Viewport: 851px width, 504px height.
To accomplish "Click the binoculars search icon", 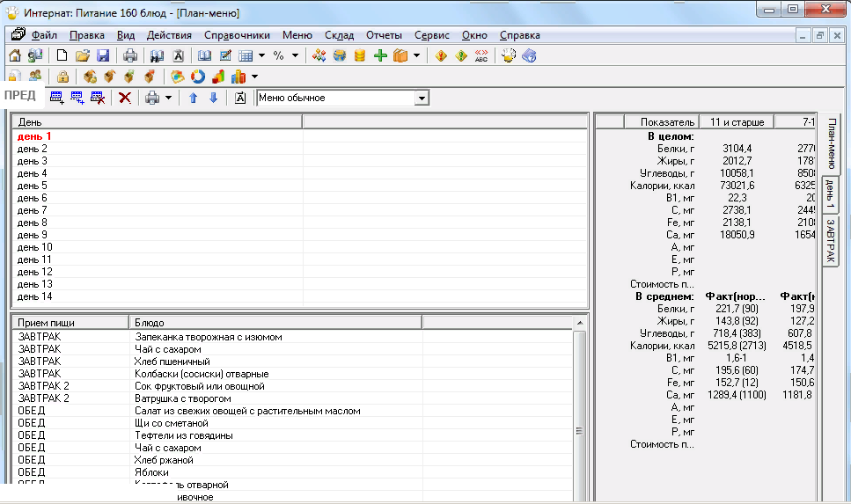I will (157, 55).
